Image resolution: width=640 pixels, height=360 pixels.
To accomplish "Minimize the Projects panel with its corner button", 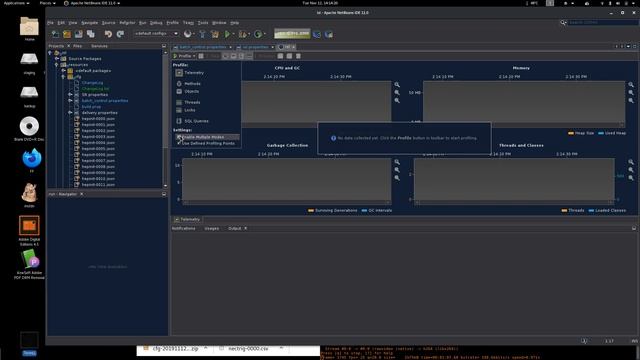I will [x=164, y=46].
